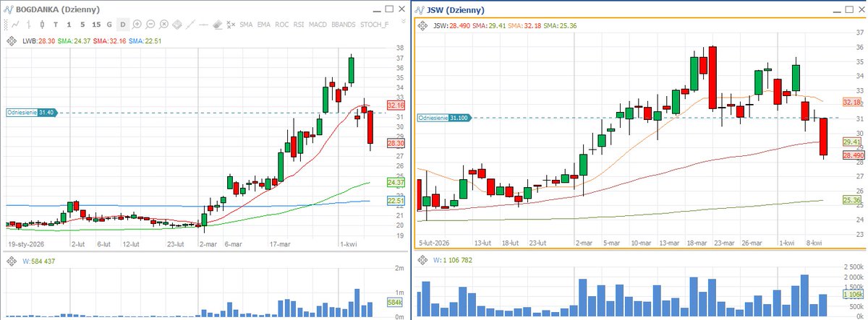868x320 pixels.
Task: Click the 32.16 price tag on BOGDANKA axis
Action: click(396, 105)
